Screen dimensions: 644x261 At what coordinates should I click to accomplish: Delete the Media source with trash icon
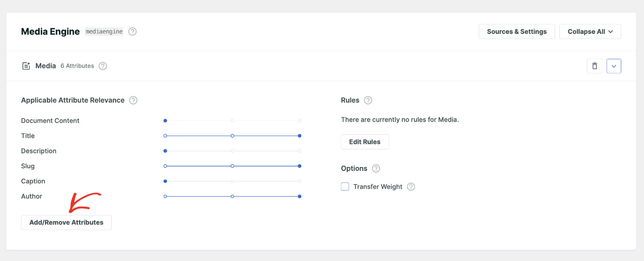(594, 66)
